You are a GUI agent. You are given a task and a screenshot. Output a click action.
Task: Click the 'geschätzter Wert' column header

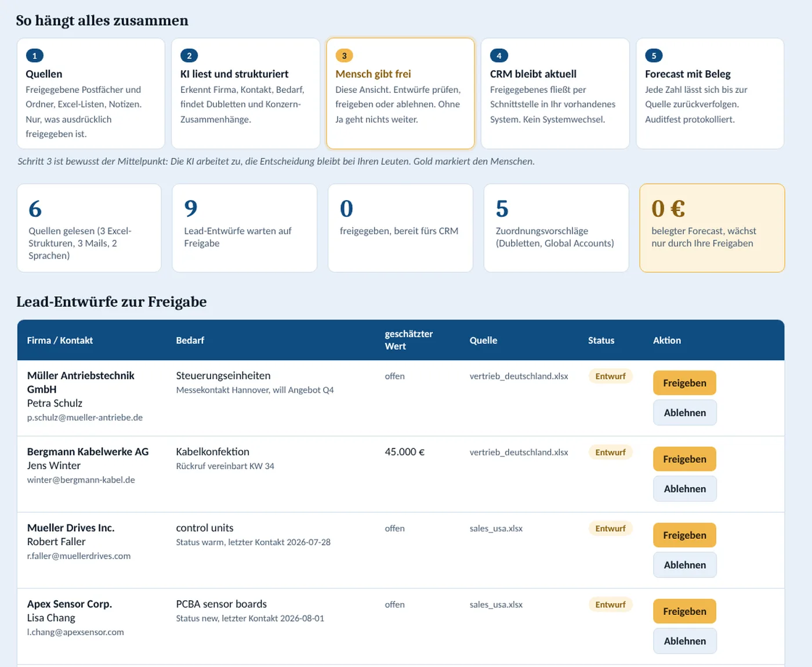pos(409,340)
